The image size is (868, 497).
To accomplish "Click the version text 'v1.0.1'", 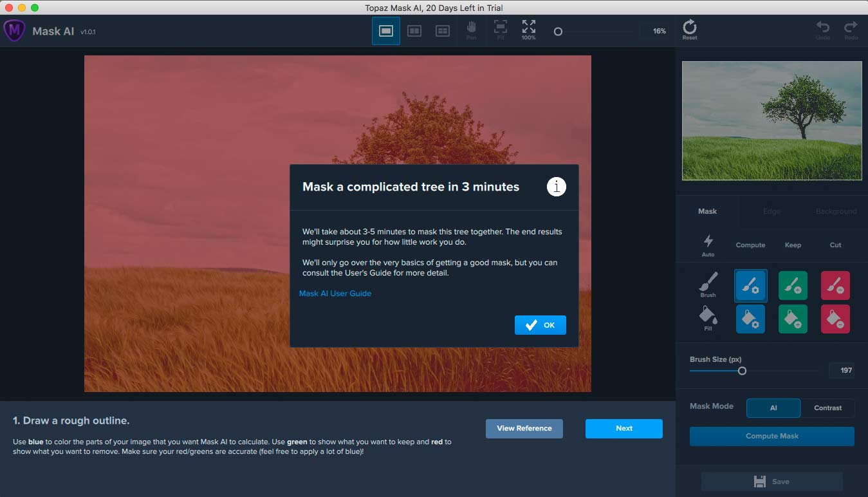I will click(x=88, y=32).
